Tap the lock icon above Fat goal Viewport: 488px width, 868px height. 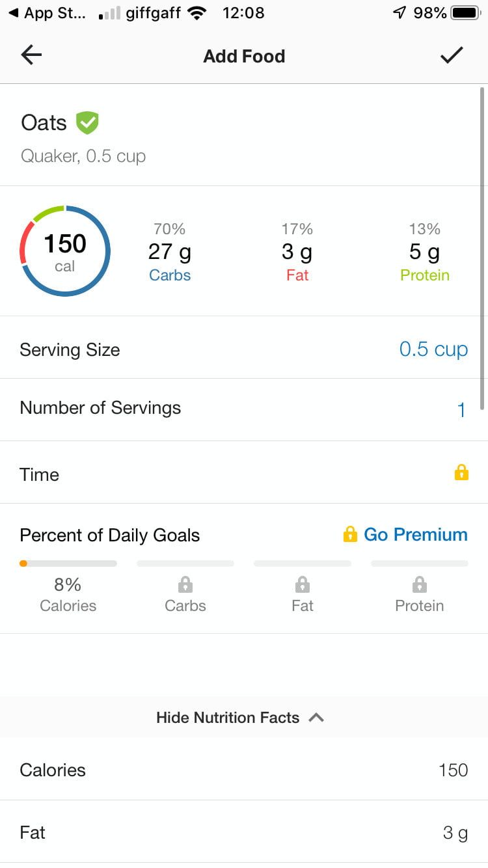coord(303,584)
